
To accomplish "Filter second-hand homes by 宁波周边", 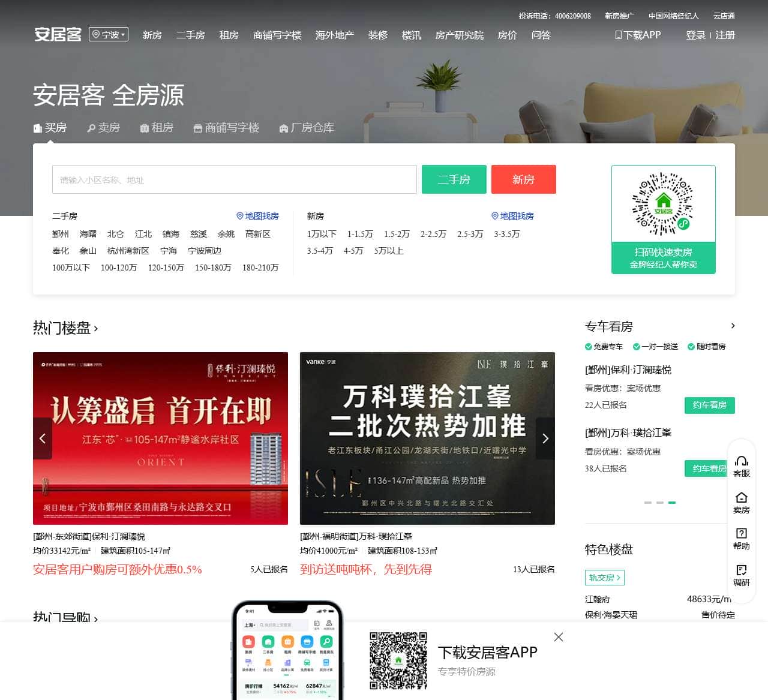I will click(205, 251).
